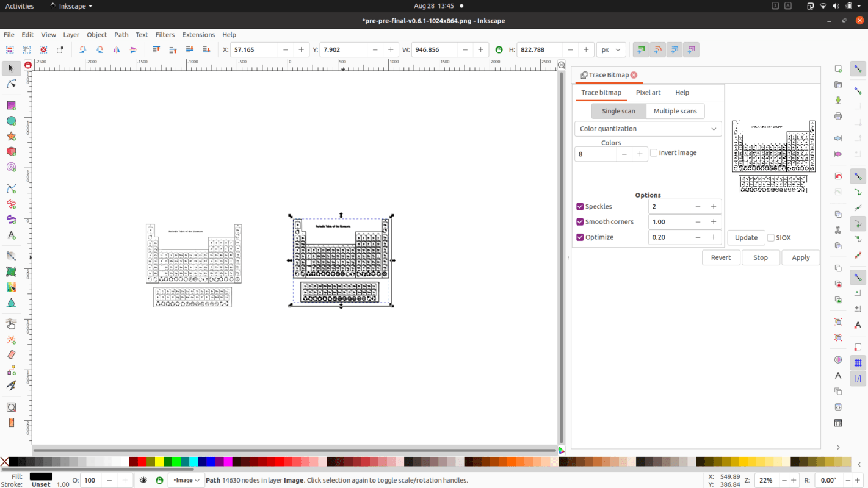Open the Image layer selector dropdown

tap(186, 480)
